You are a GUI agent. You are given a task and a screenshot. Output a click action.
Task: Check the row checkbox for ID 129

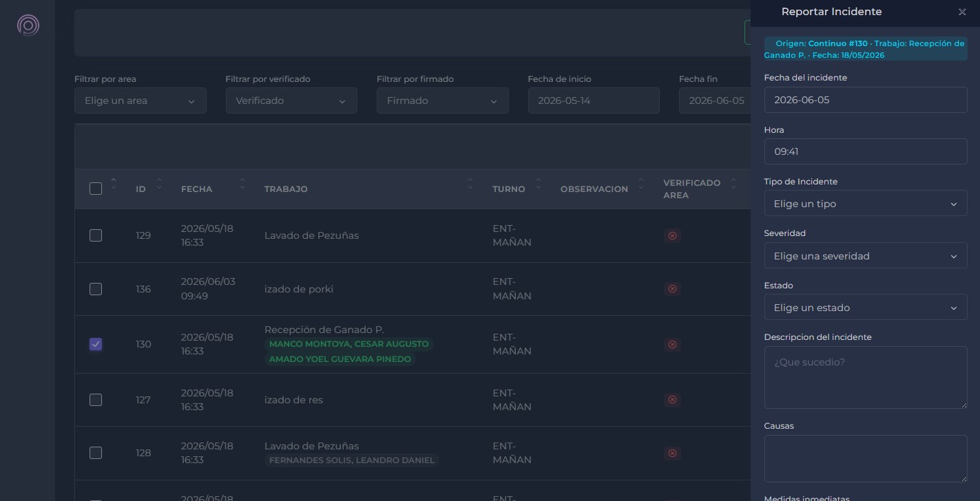(x=96, y=235)
